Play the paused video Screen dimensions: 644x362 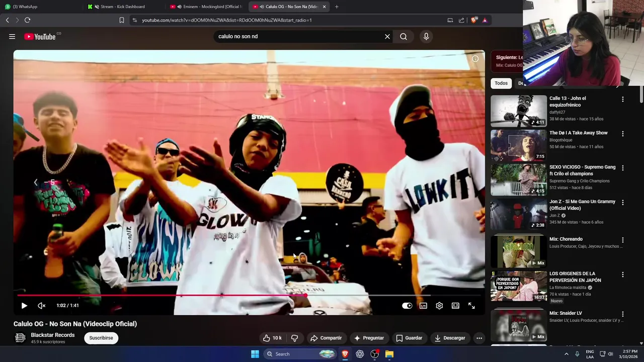coord(24,306)
